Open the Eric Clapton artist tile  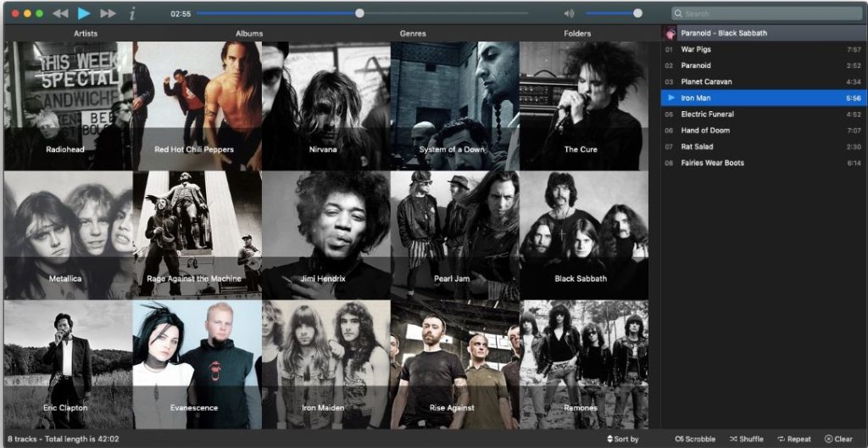click(x=68, y=364)
